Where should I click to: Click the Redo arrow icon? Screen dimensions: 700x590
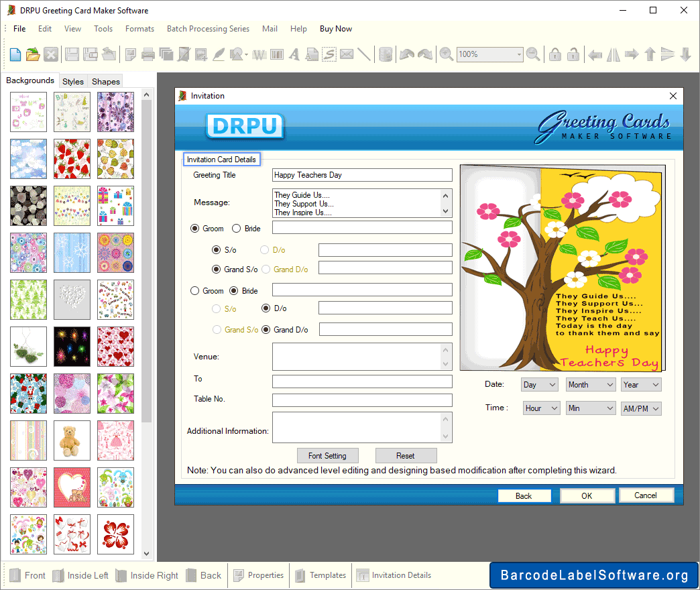coord(424,54)
